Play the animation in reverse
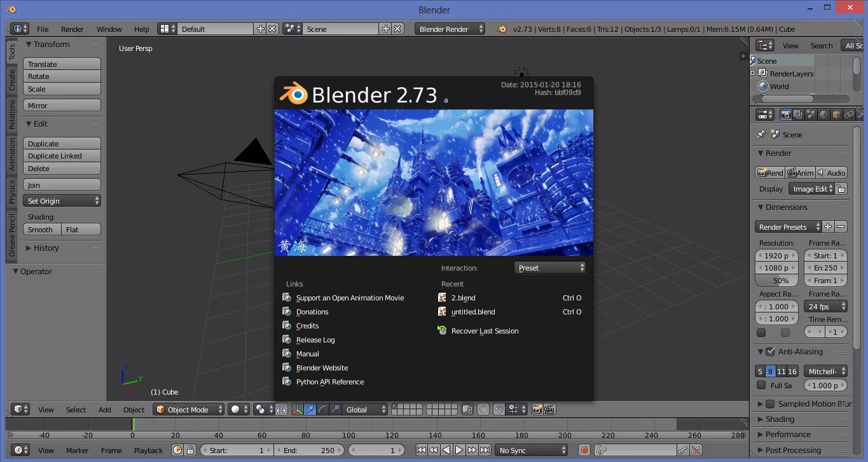 tap(446, 450)
